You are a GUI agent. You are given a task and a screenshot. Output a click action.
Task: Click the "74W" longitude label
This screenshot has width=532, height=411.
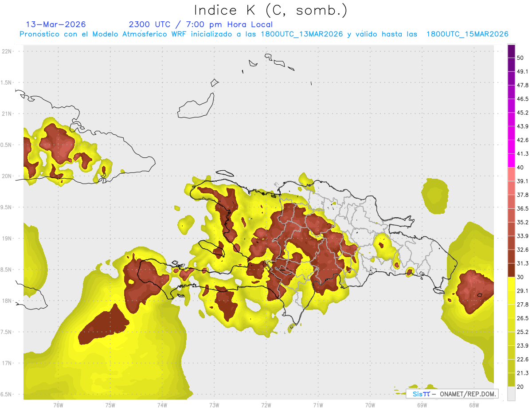point(162,405)
